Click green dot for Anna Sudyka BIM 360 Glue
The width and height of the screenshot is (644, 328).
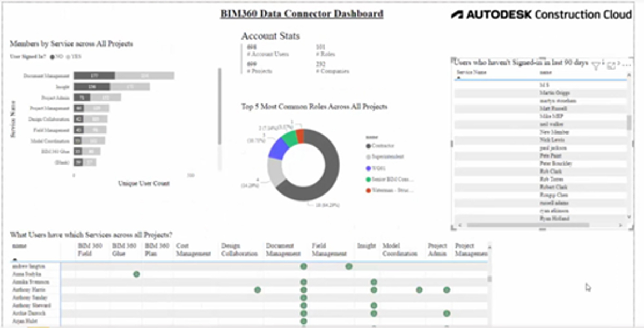136,274
